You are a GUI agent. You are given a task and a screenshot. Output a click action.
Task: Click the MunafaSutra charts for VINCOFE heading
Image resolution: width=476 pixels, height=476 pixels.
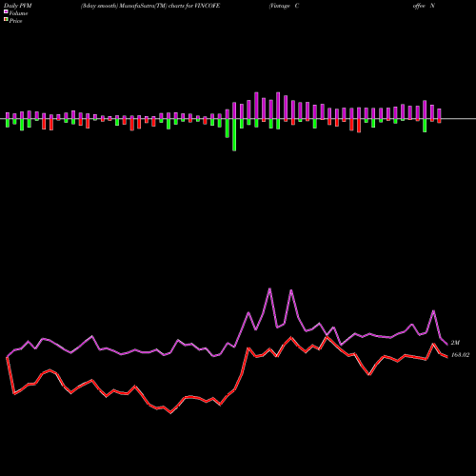click(150, 6)
